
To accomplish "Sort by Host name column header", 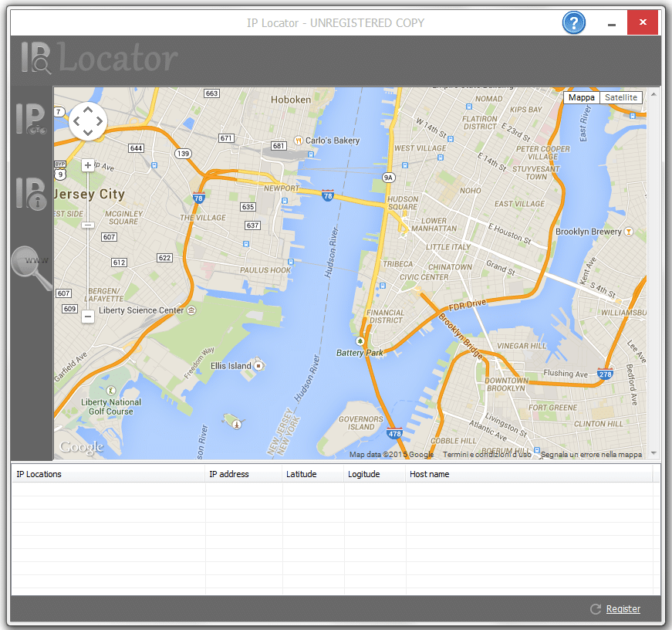I will [x=529, y=474].
